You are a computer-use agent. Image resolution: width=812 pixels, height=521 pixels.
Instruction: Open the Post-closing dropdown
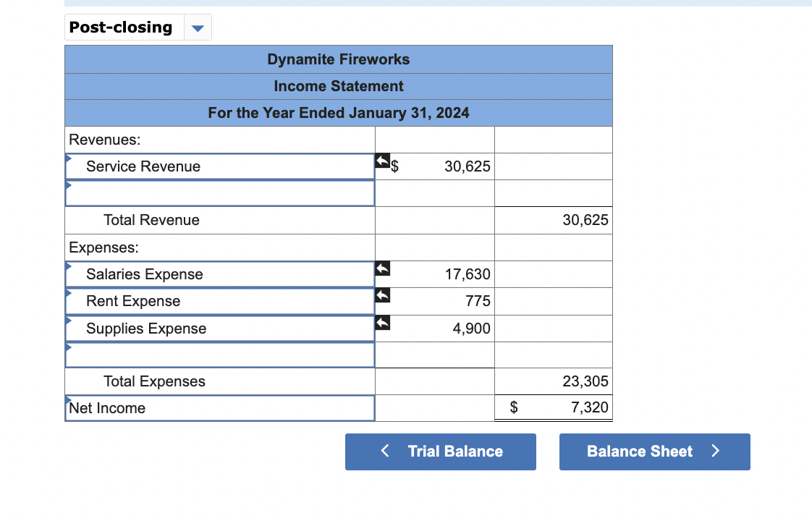(197, 27)
